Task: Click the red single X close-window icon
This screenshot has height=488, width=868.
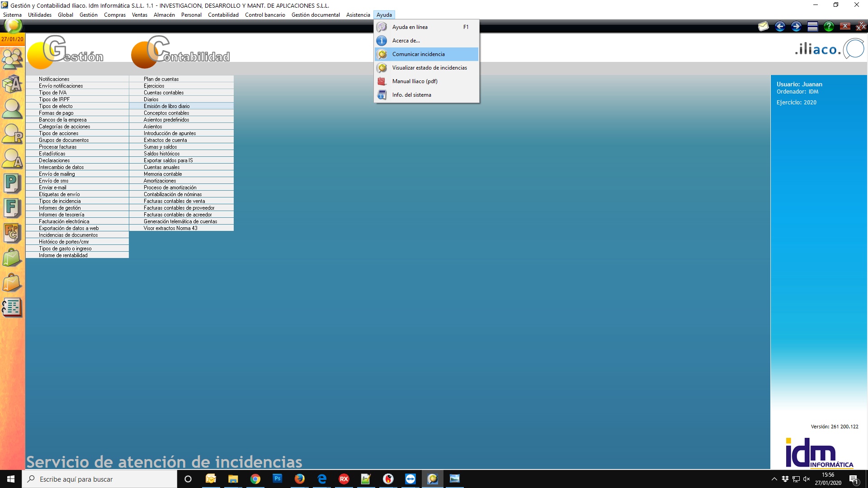Action: [x=845, y=26]
